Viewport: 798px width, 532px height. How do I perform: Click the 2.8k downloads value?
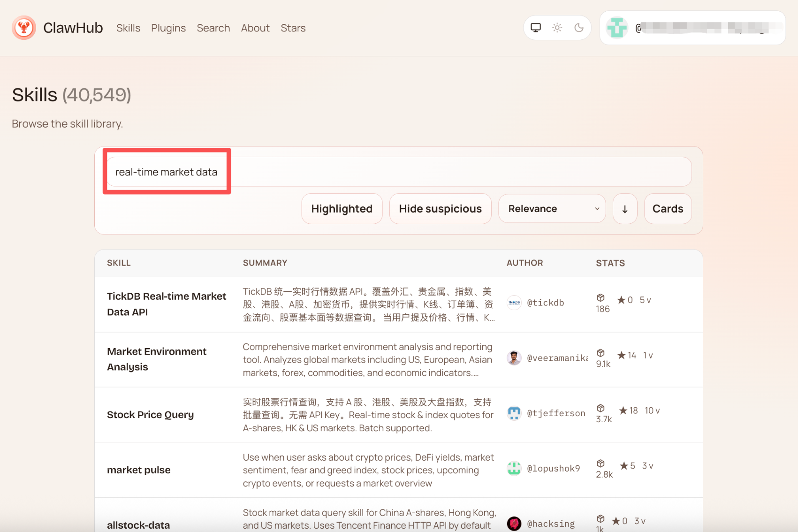605,475
